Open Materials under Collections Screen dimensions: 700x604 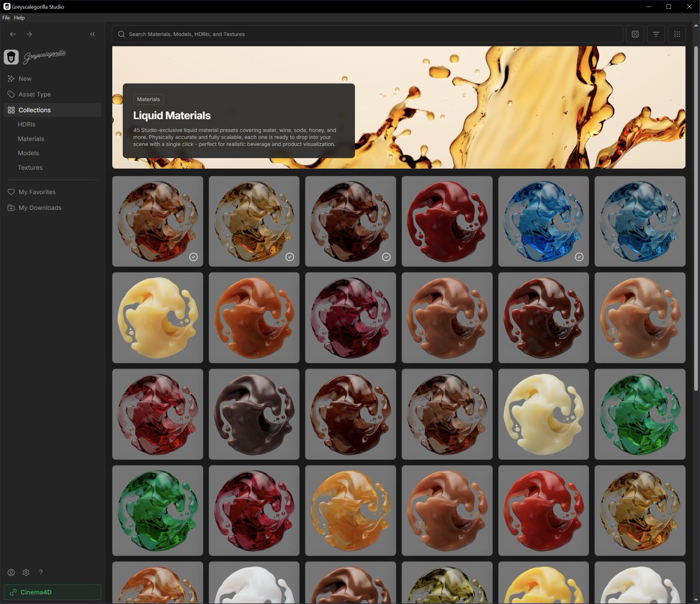tap(31, 139)
